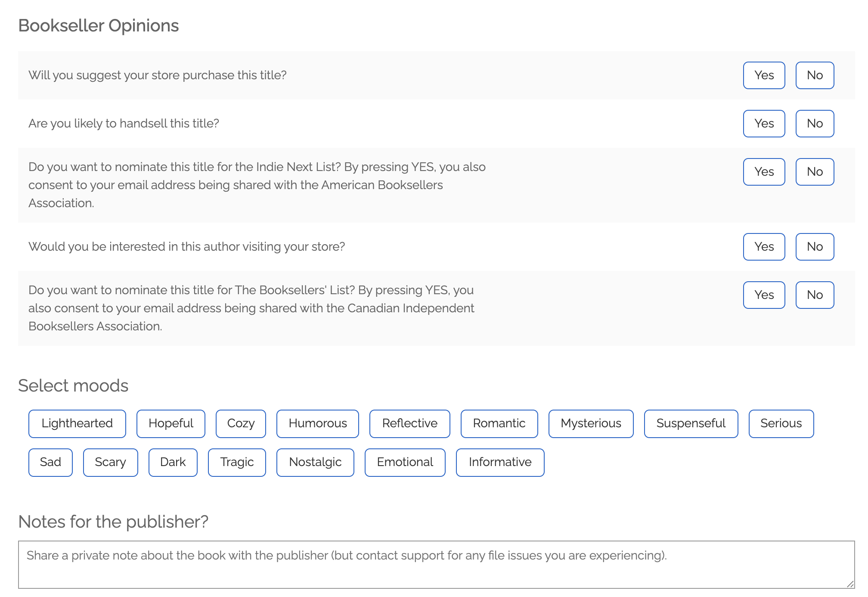Screen dimensions: 868x597
Task: Click No for Indie Next List nomination
Action: pyautogui.click(x=815, y=172)
